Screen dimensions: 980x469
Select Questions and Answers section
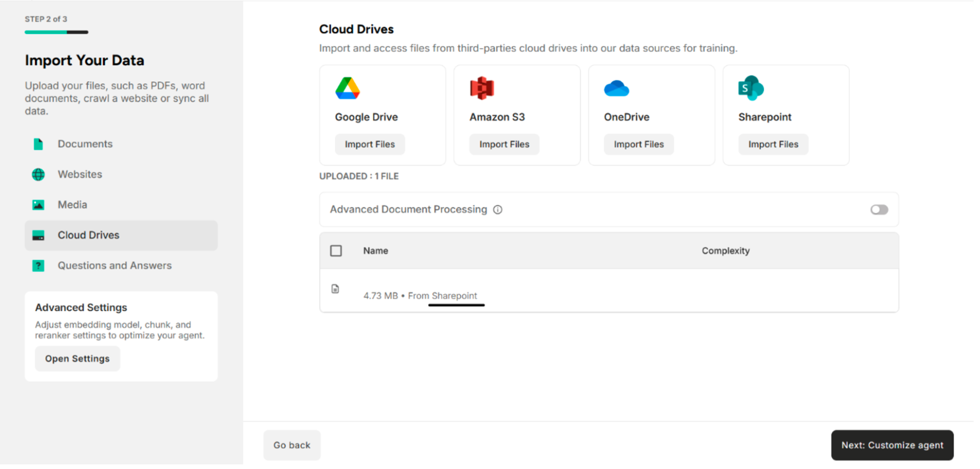[114, 265]
